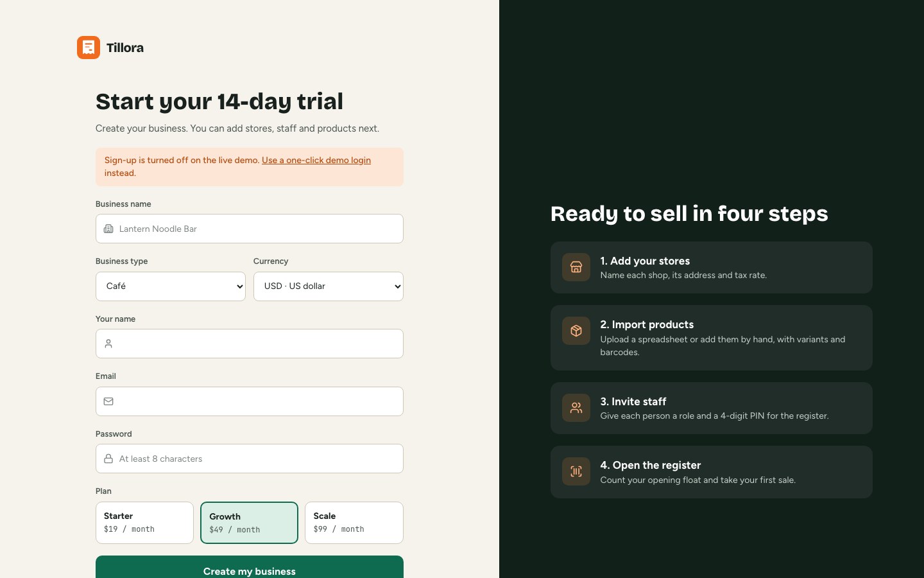This screenshot has height=578, width=924.
Task: Focus the Business name input field
Action: pyautogui.click(x=250, y=229)
